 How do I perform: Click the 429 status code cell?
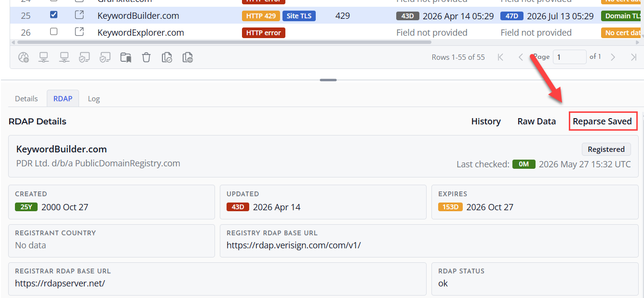coord(343,16)
